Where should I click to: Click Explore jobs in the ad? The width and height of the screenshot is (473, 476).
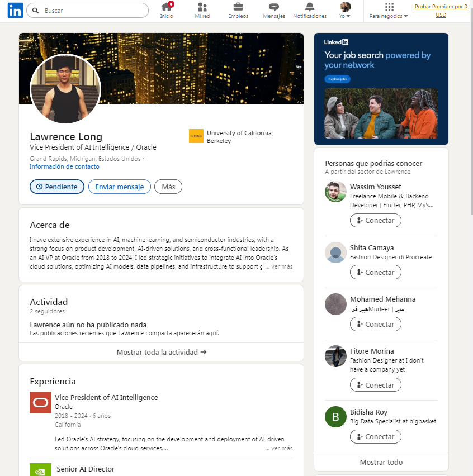click(x=338, y=79)
